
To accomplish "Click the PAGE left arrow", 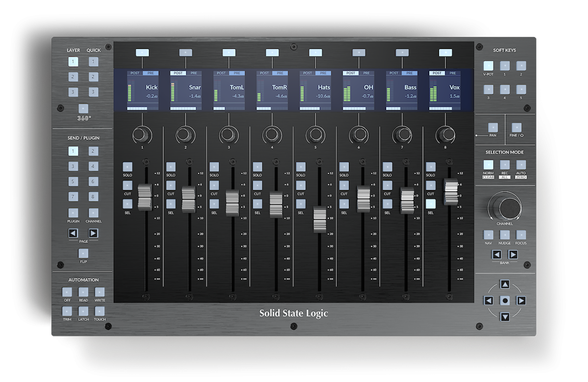I will point(73,233).
